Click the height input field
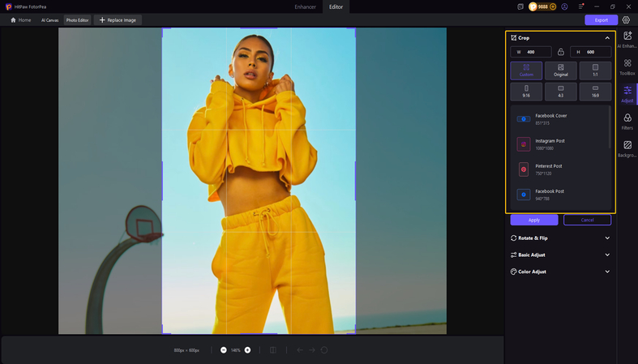Screen dimensions: 638x364 [590, 52]
